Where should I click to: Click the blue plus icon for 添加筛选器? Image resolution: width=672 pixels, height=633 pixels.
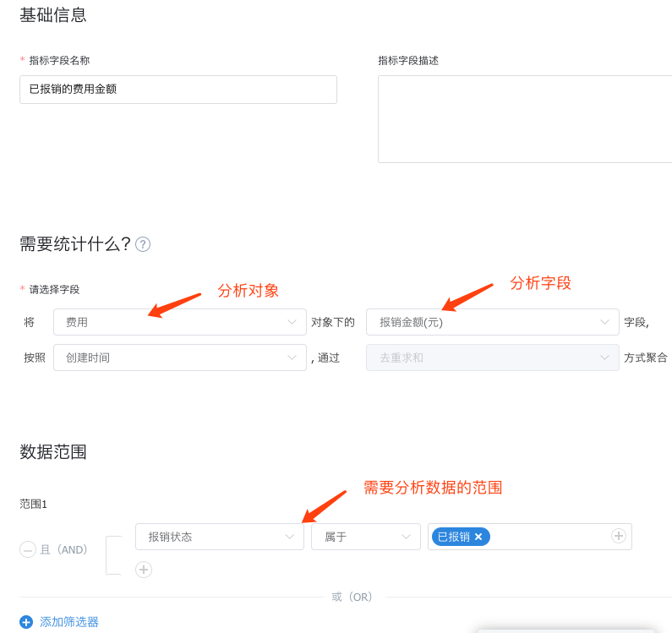pos(26,622)
